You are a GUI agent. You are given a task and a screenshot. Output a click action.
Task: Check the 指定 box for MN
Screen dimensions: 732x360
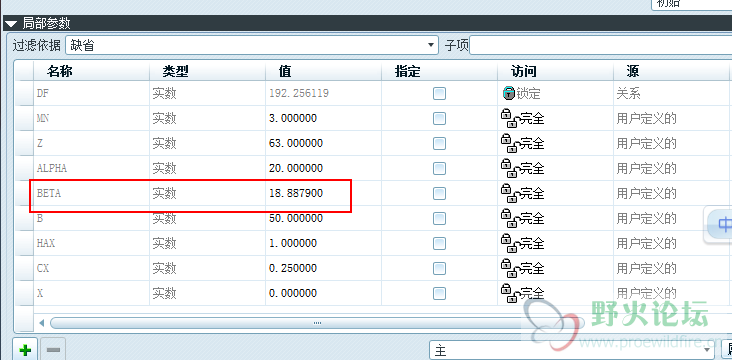coord(439,119)
